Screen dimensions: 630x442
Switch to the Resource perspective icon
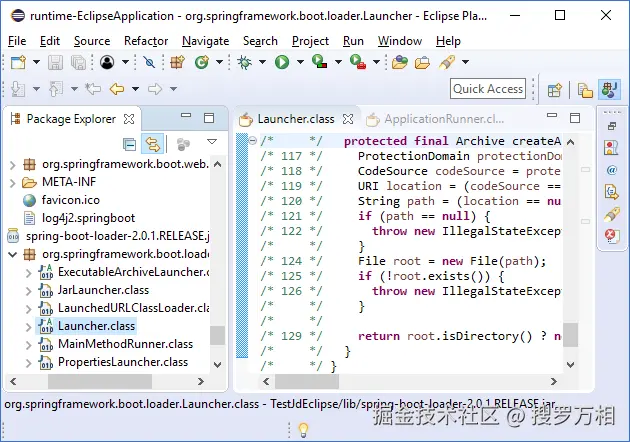[x=585, y=90]
